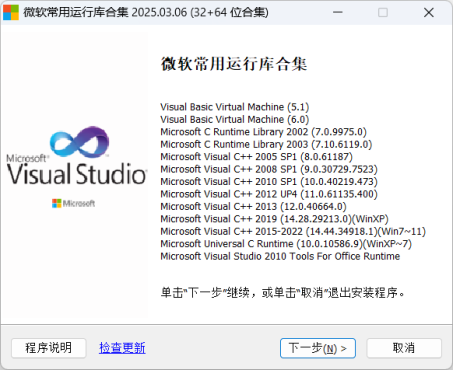Minimize the installer window
Viewport: 453px width, 370px height.
point(338,12)
